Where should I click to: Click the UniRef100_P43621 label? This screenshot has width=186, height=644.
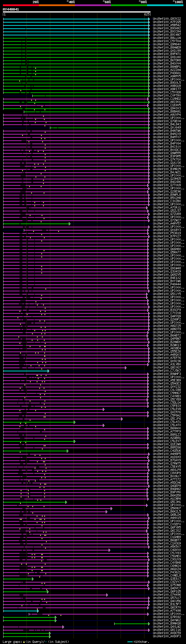tap(167, 572)
